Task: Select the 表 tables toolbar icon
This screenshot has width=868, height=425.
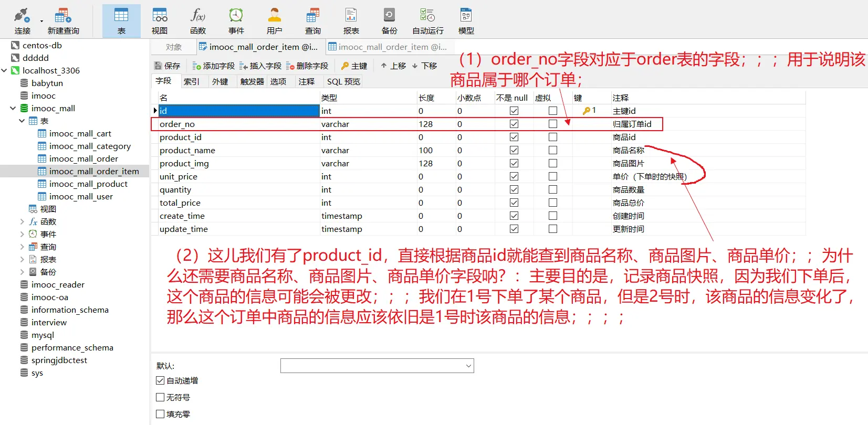Action: [121, 21]
